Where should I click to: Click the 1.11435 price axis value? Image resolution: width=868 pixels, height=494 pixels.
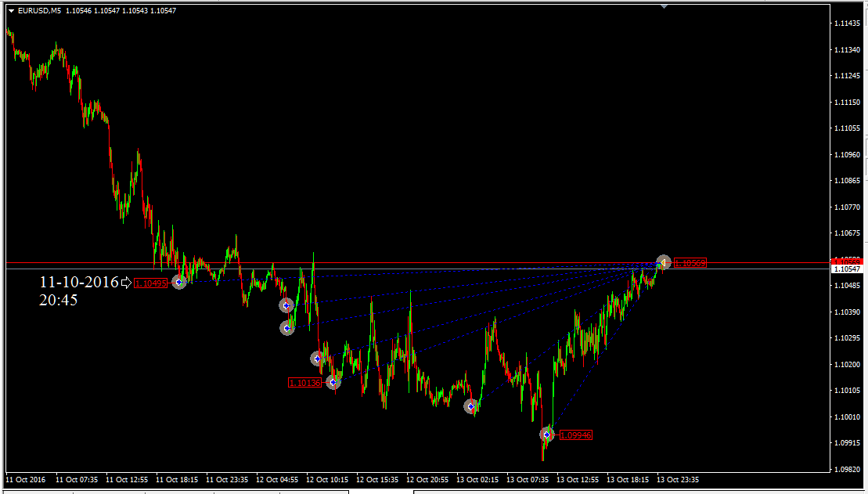[847, 23]
